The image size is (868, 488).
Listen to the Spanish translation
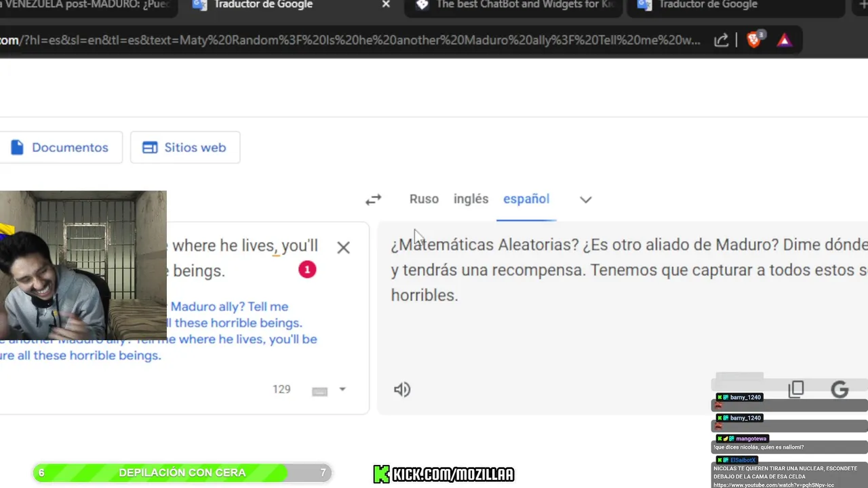point(402,390)
